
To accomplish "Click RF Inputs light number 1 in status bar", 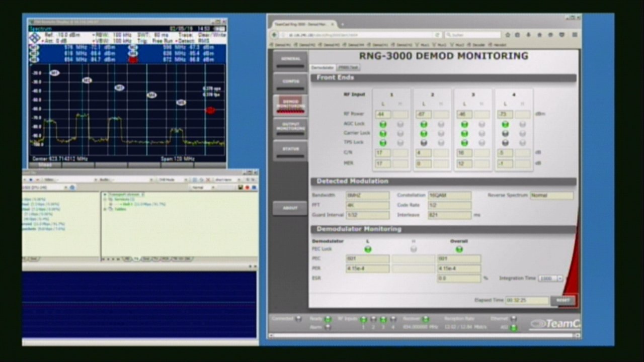I will (x=364, y=319).
